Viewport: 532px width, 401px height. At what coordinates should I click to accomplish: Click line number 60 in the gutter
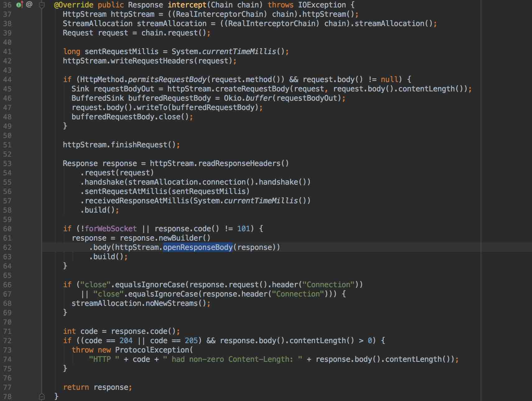[x=7, y=229]
